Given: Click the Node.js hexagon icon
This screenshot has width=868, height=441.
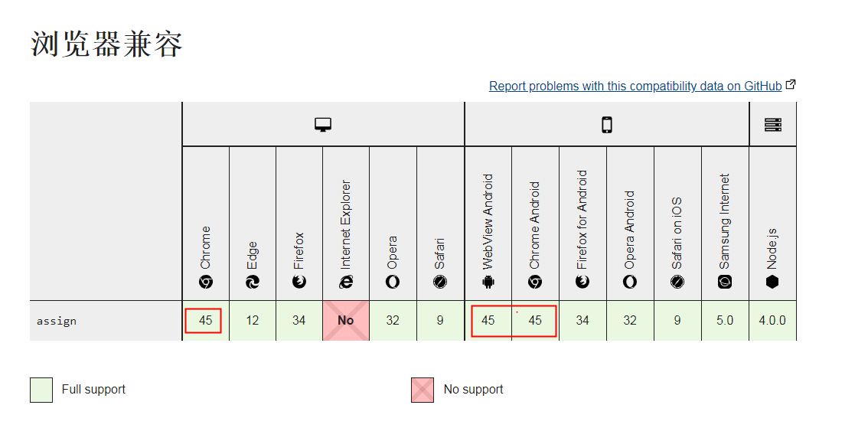Looking at the screenshot, I should point(772,282).
